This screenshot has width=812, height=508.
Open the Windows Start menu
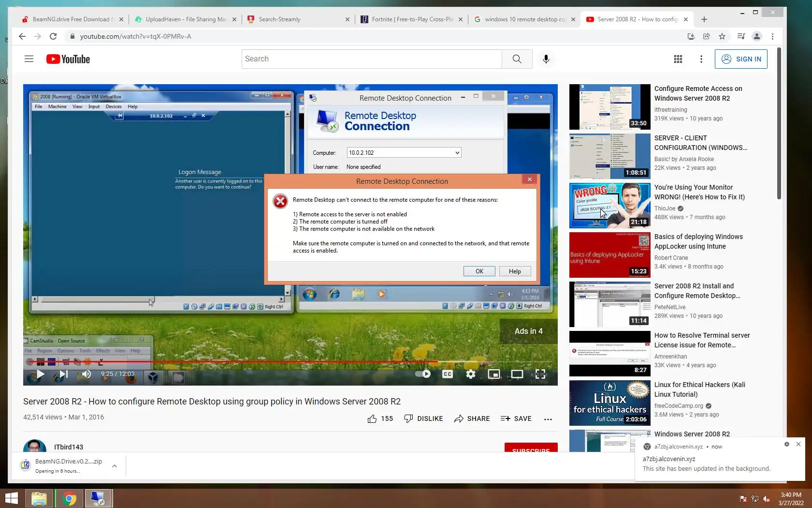click(x=11, y=498)
